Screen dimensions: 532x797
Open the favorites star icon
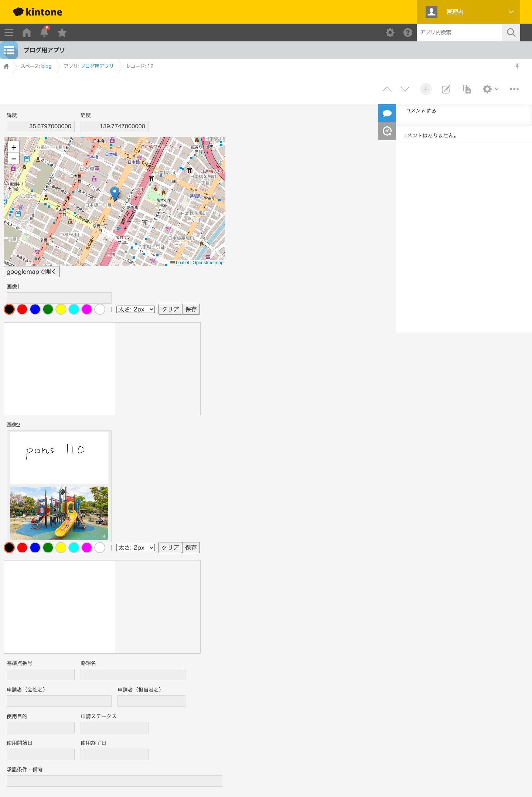coord(62,33)
